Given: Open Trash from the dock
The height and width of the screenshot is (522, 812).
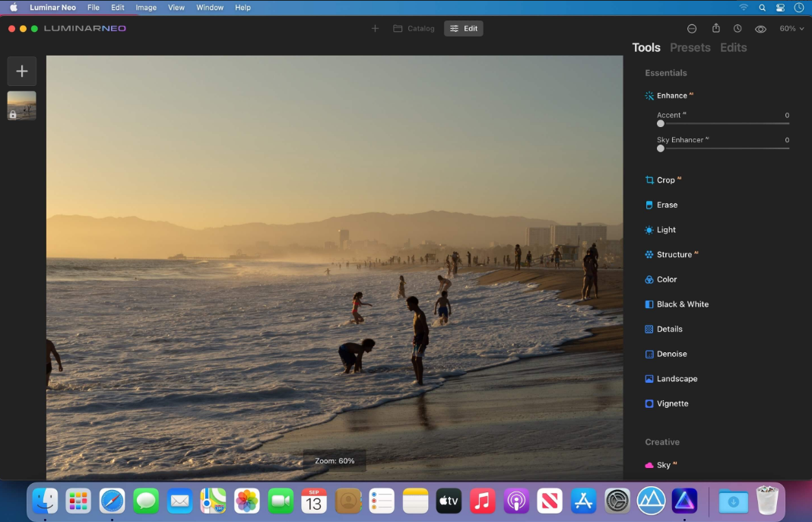Looking at the screenshot, I should click(x=767, y=500).
